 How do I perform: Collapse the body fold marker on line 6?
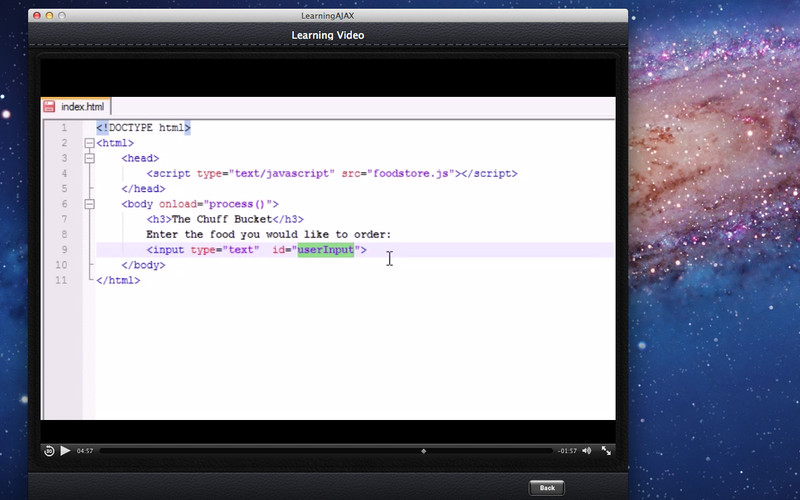pyautogui.click(x=89, y=204)
